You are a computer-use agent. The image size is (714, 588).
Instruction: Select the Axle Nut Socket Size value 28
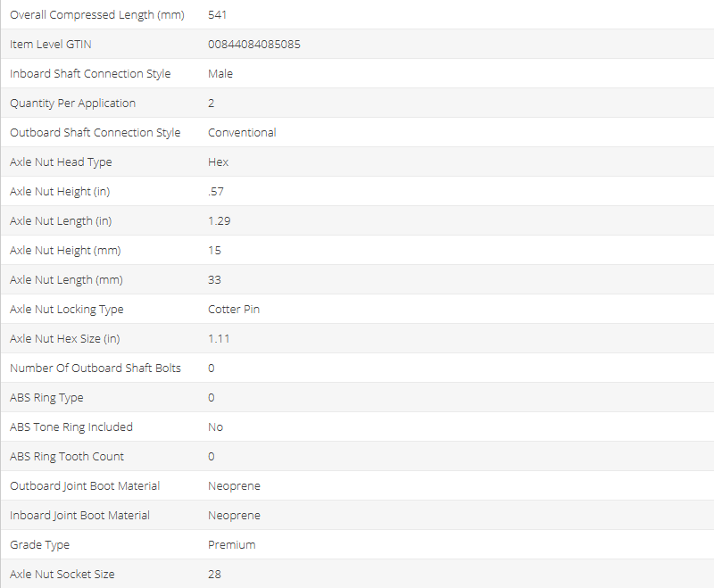(x=214, y=574)
